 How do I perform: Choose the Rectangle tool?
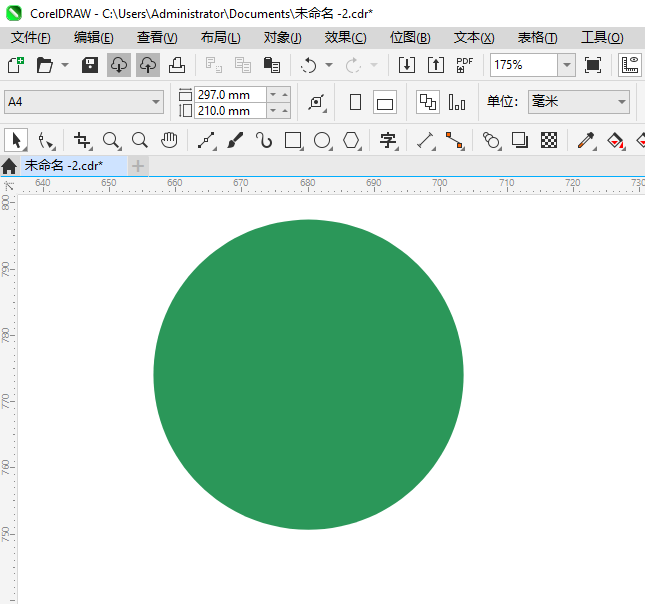click(x=293, y=140)
